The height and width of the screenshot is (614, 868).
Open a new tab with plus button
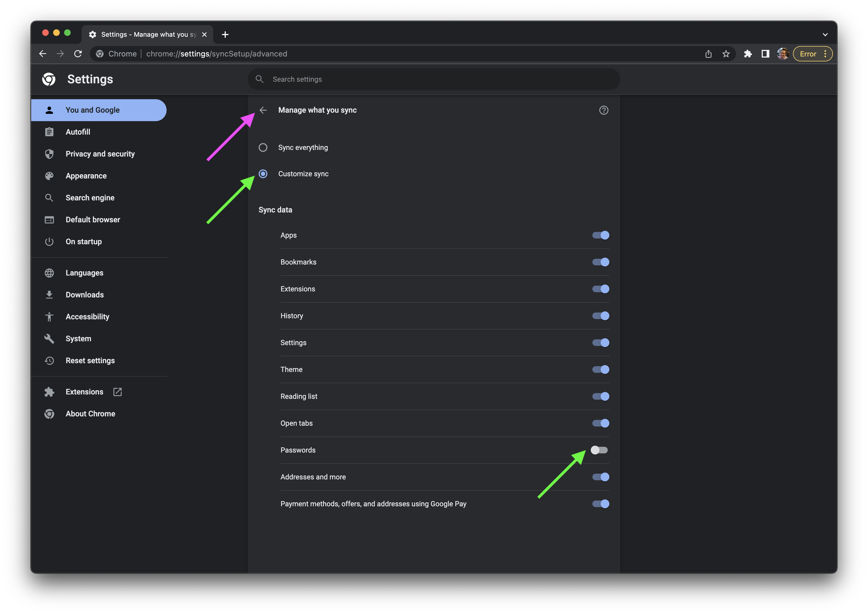[225, 35]
